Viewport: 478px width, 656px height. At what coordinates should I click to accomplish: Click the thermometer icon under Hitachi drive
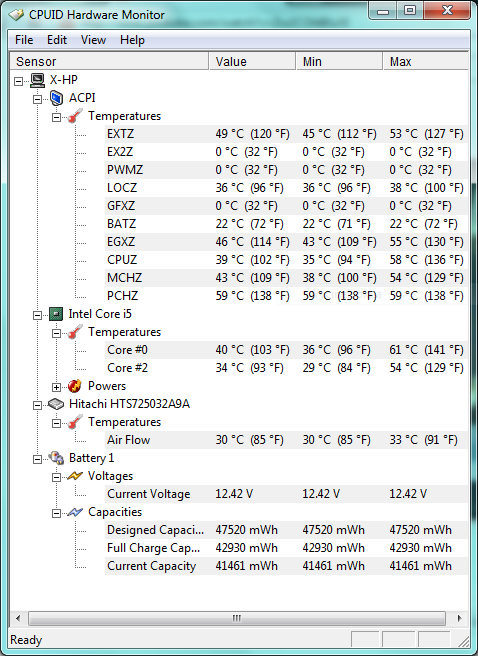pos(74,422)
